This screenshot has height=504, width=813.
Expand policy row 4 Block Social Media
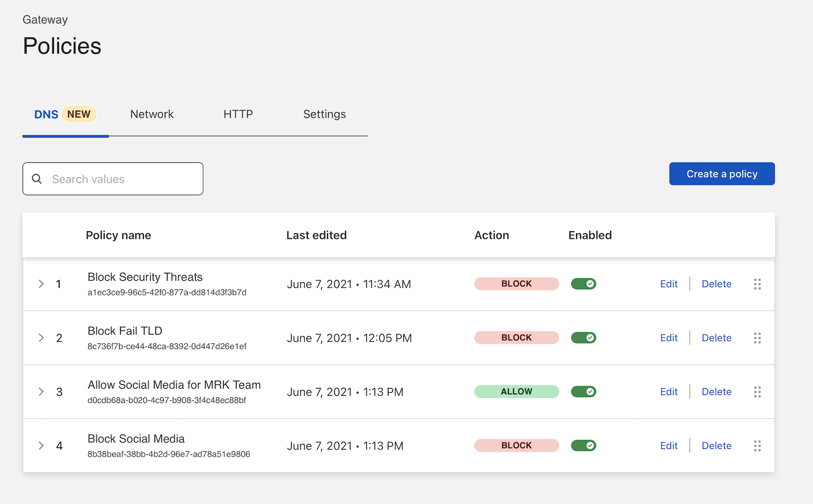pos(41,445)
